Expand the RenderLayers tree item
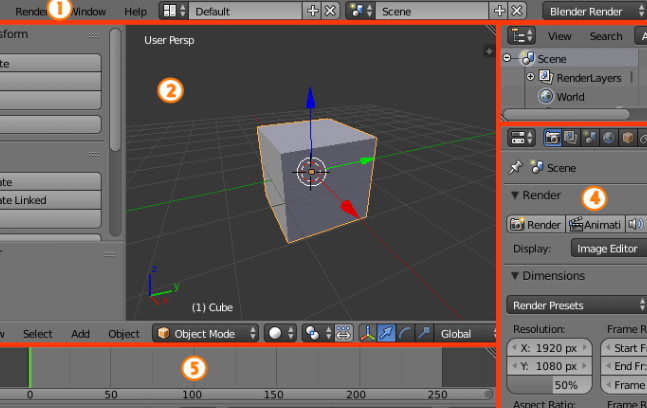Screen dimensions: 647x408 [x=530, y=77]
